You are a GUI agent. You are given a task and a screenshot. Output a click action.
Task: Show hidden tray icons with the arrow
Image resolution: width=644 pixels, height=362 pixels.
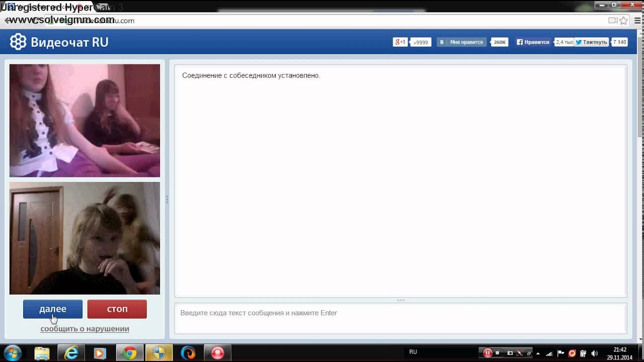[538, 353]
